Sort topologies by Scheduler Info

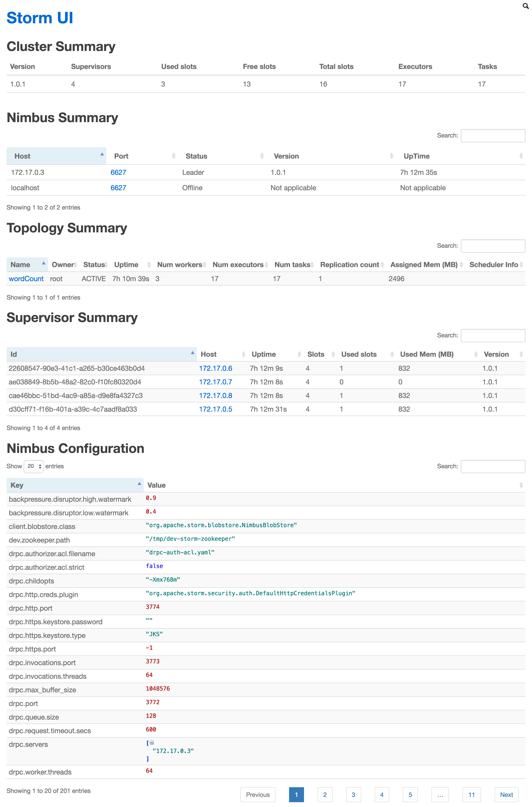pos(496,265)
